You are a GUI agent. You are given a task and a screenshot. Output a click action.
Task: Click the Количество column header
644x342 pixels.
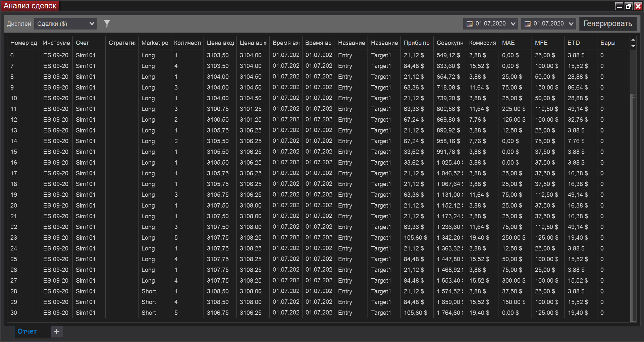click(x=187, y=43)
